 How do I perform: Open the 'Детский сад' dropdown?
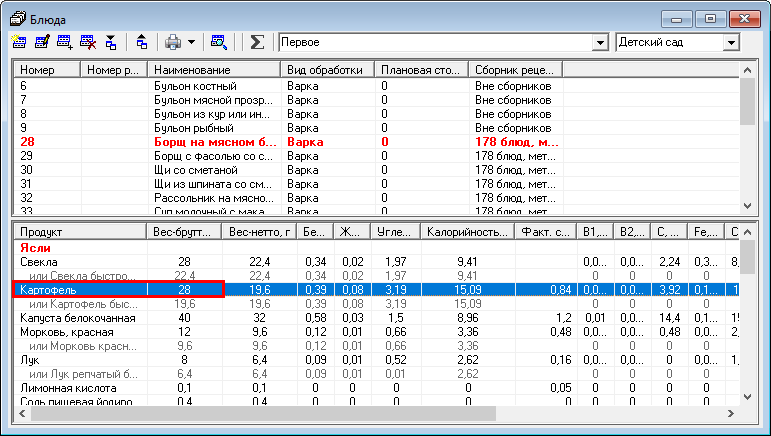pos(731,43)
